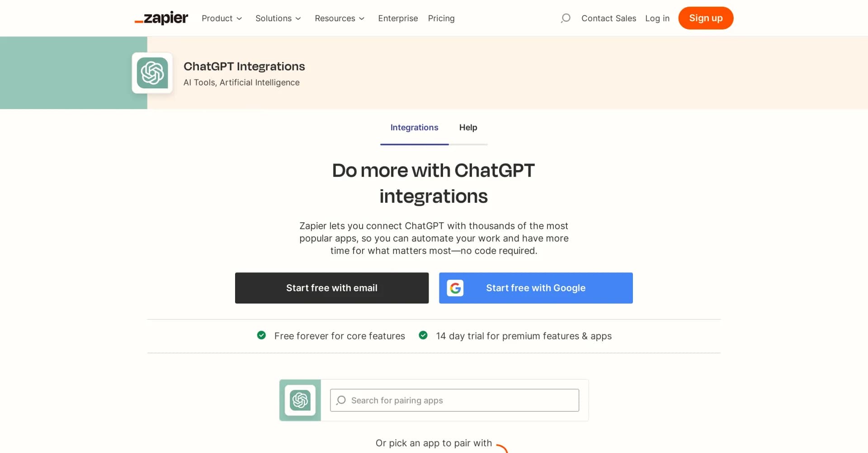The image size is (868, 453).
Task: Click Or pick an app to pair with
Action: pos(434,443)
